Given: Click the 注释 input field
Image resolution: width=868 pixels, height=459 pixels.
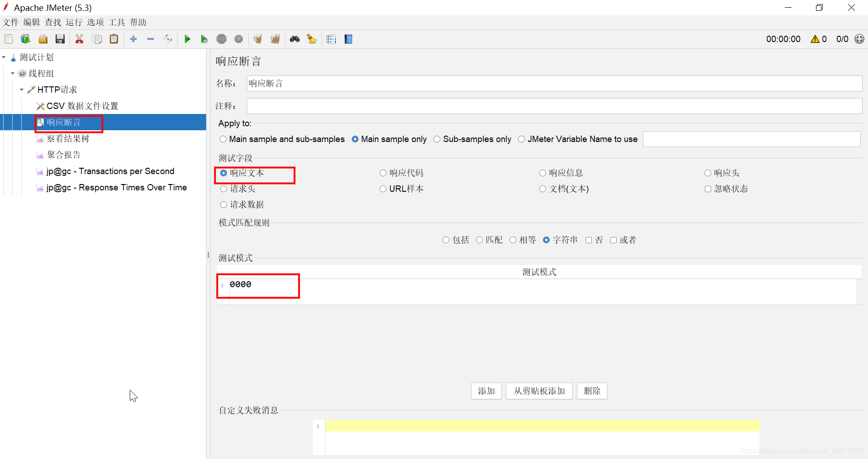Looking at the screenshot, I should click(x=554, y=106).
